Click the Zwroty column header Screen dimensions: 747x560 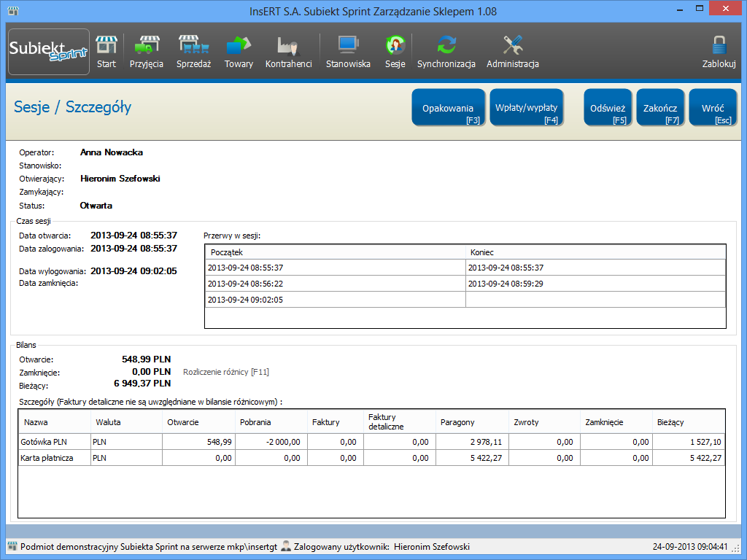coord(544,422)
